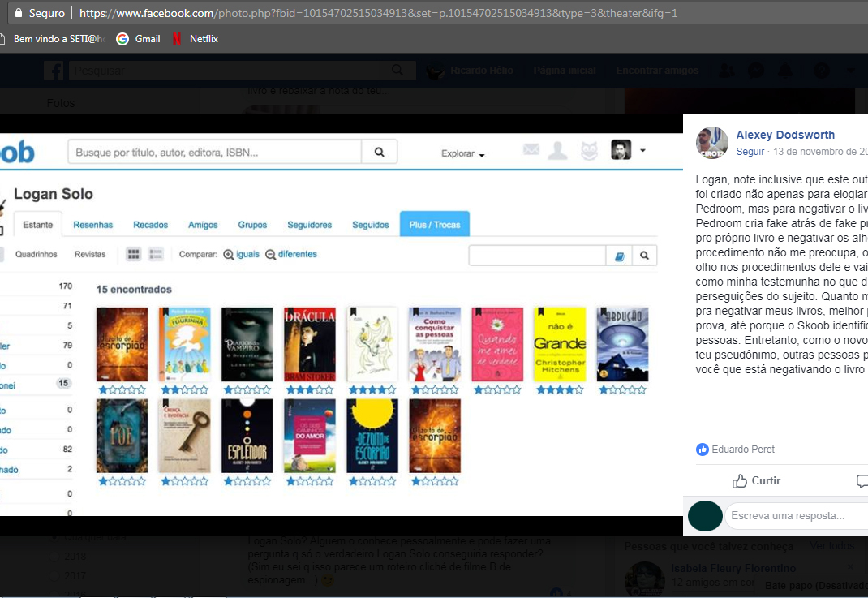Select the 2017 date radio button
Screen dimensions: 868x598
[x=54, y=576]
